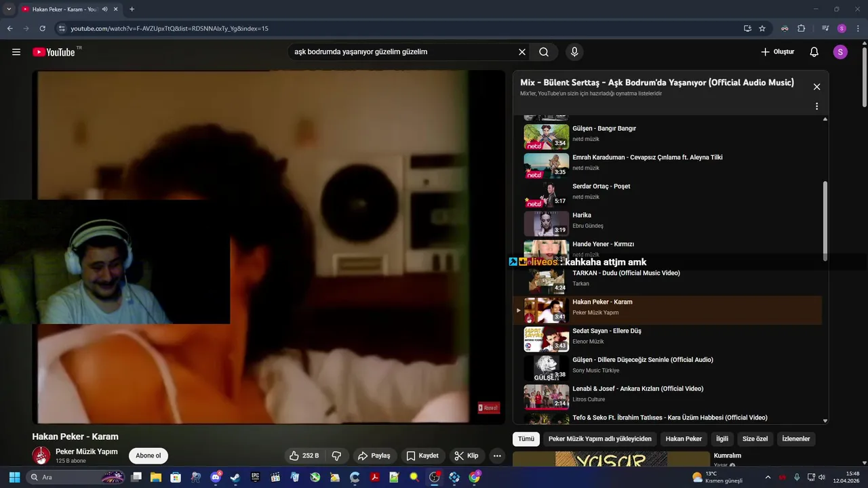Subscribe using Abone ol button
This screenshot has height=488, width=868.
(x=149, y=455)
